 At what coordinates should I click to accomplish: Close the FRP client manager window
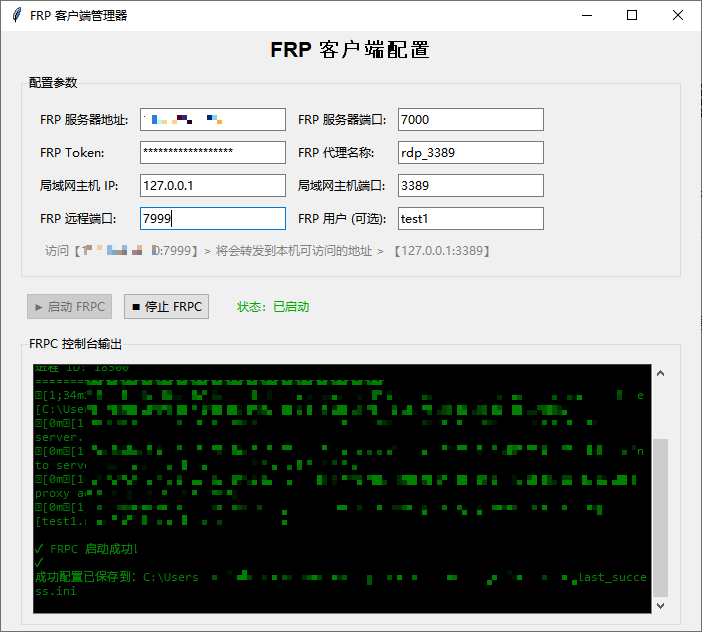pos(678,15)
